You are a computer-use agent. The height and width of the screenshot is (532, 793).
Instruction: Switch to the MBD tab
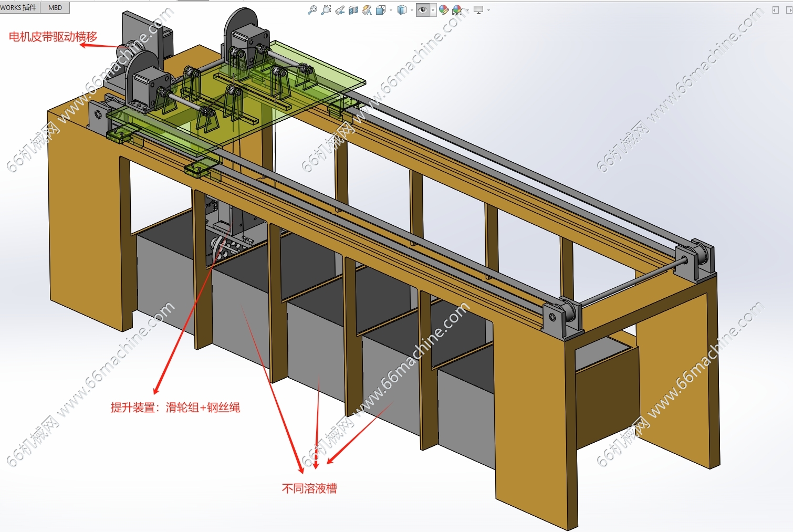point(55,7)
